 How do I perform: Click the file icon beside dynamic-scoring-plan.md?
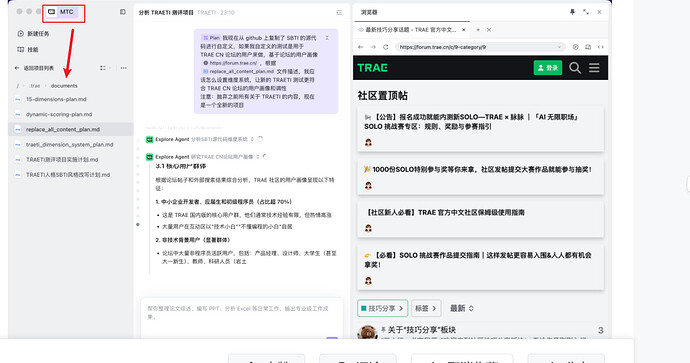point(18,114)
